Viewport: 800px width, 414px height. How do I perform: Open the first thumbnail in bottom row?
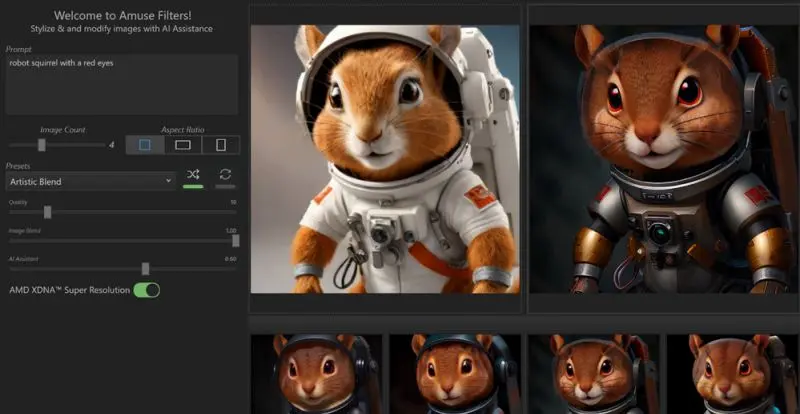(316, 373)
